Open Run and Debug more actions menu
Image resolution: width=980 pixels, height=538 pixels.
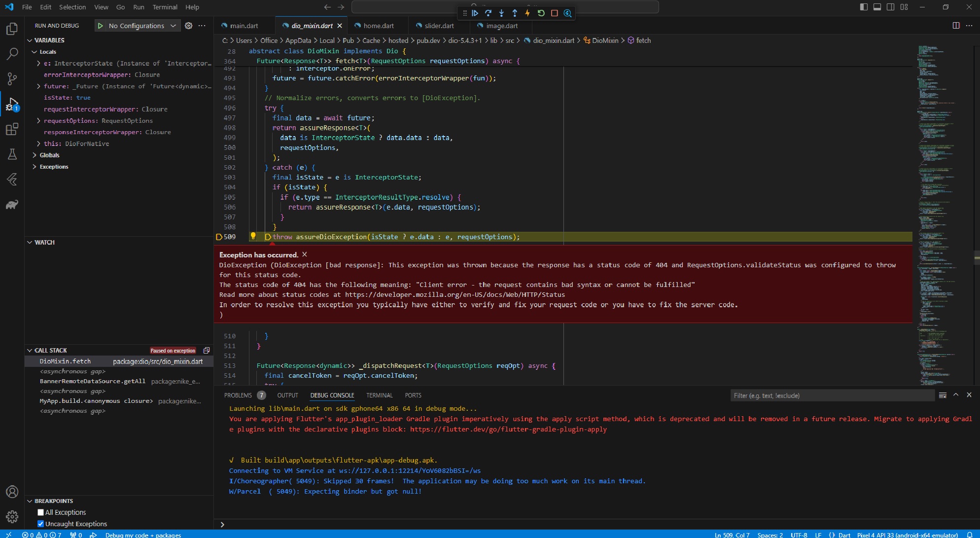tap(202, 26)
